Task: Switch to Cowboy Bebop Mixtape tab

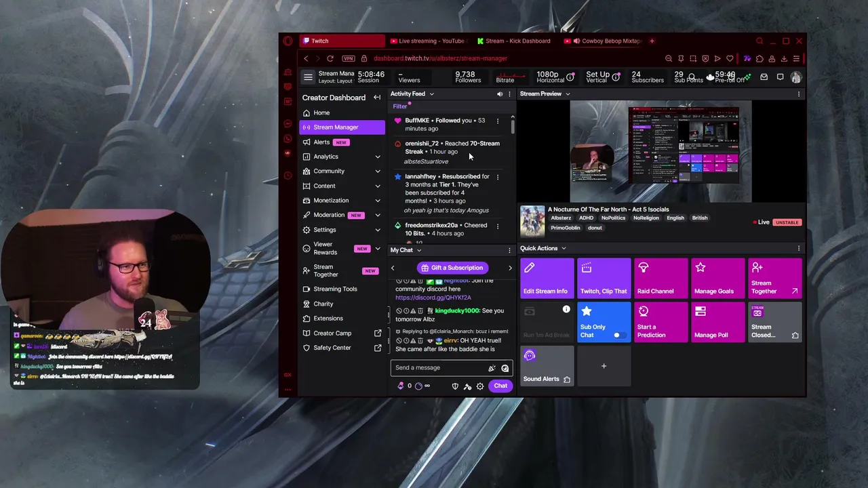Action: 603,41
